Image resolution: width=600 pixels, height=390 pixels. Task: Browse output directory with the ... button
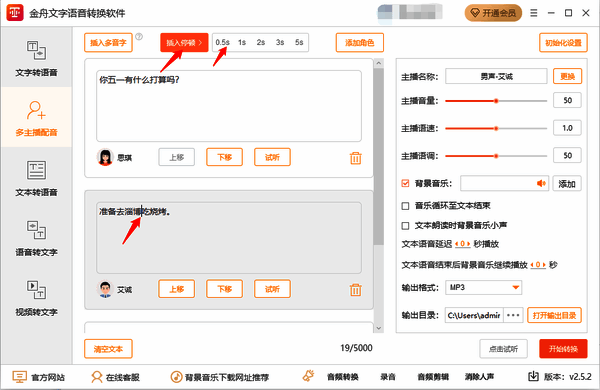(513, 315)
